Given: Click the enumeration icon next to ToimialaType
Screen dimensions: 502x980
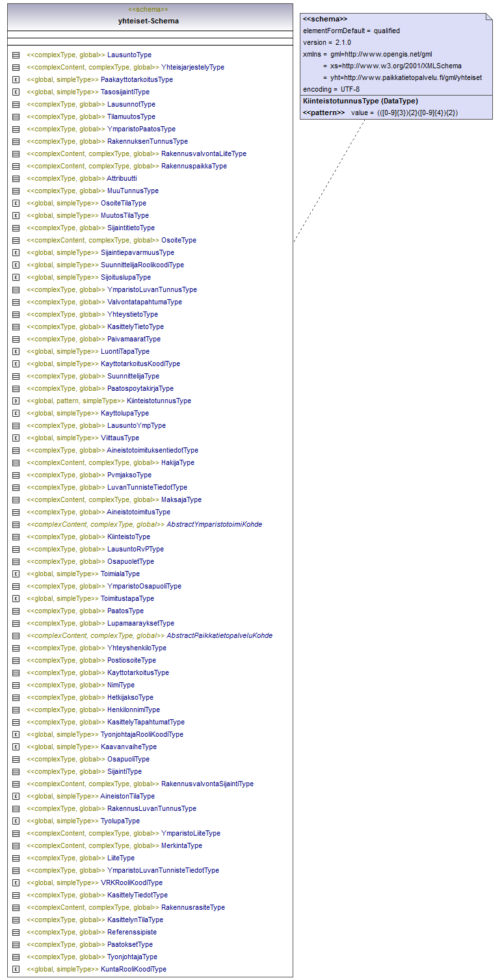Looking at the screenshot, I should [16, 574].
